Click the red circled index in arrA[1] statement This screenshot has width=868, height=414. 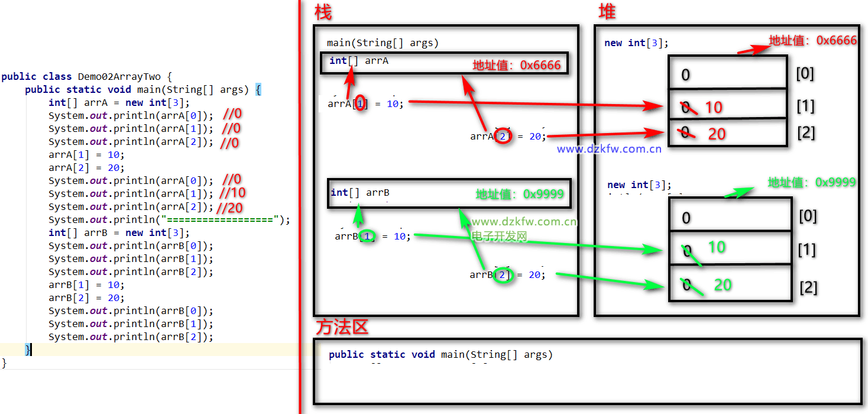(360, 103)
